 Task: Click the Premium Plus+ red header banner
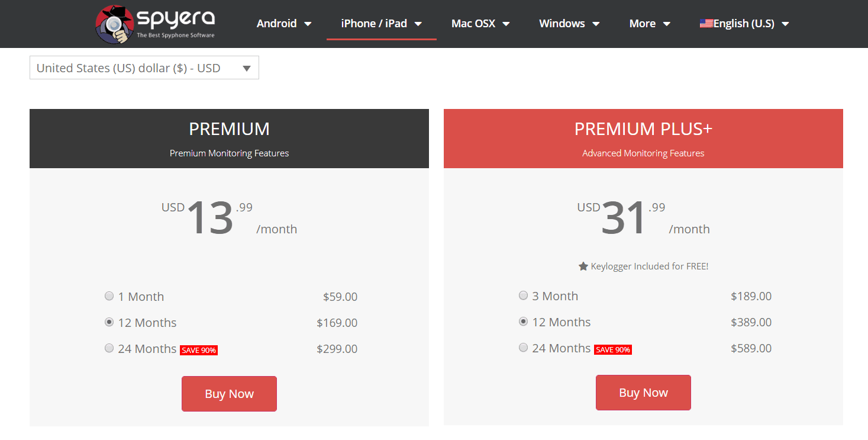(643, 139)
